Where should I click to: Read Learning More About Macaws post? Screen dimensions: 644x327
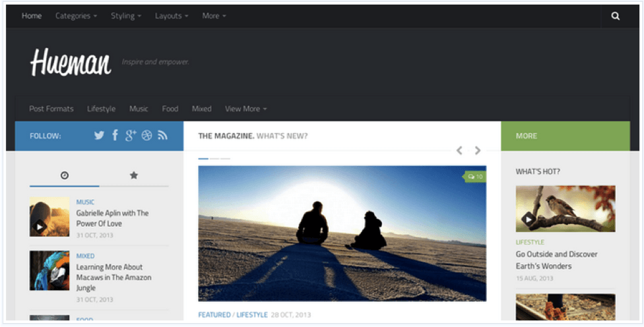click(113, 278)
